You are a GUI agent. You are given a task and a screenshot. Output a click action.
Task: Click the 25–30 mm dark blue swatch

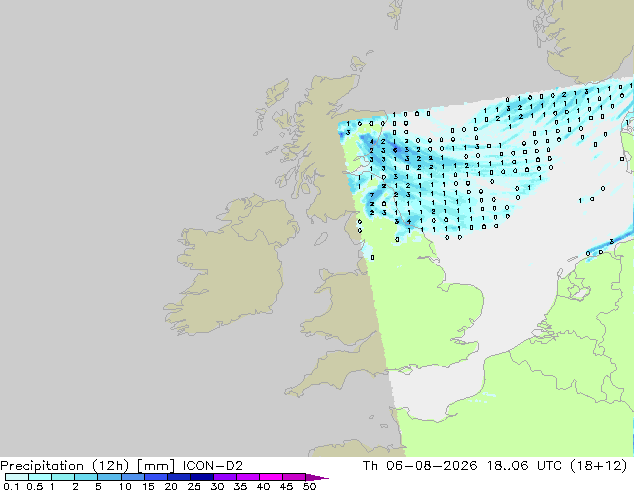click(201, 477)
